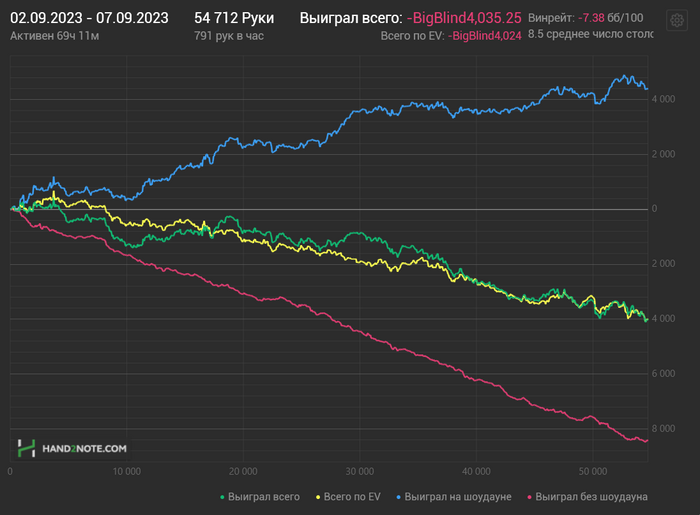Select the '54 712 Руки' hands count
700x515 pixels.
(234, 18)
